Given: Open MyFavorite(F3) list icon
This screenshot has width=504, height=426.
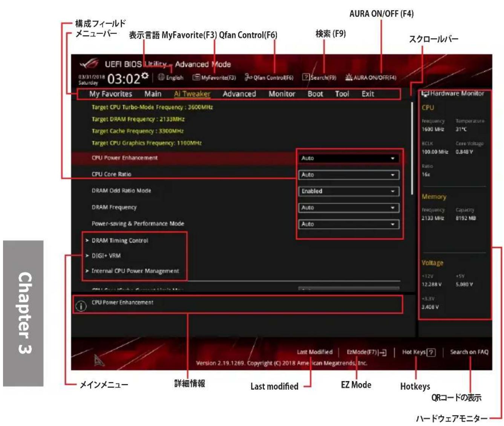Looking at the screenshot, I should 196,78.
